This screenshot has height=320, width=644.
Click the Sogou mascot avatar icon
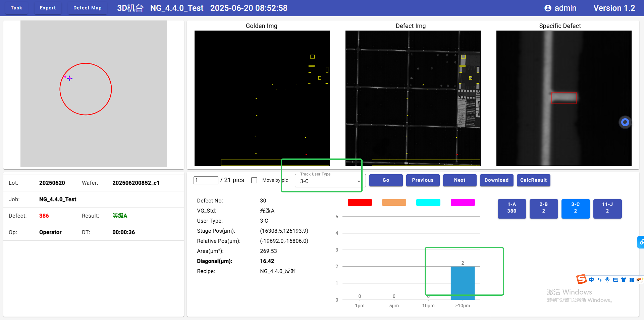639,280
